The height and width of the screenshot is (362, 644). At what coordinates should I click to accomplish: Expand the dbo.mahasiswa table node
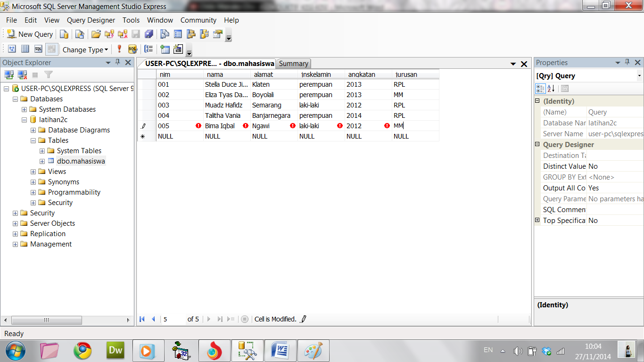[x=42, y=161]
